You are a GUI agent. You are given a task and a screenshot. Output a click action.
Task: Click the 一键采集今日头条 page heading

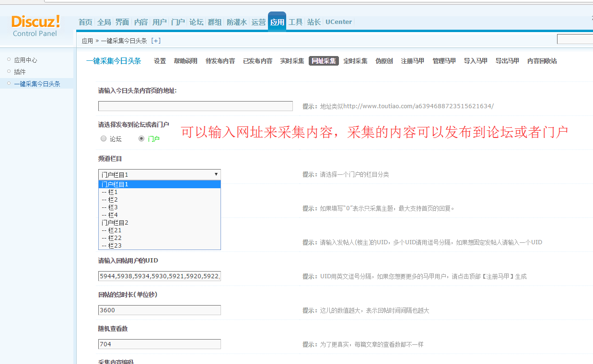point(114,61)
